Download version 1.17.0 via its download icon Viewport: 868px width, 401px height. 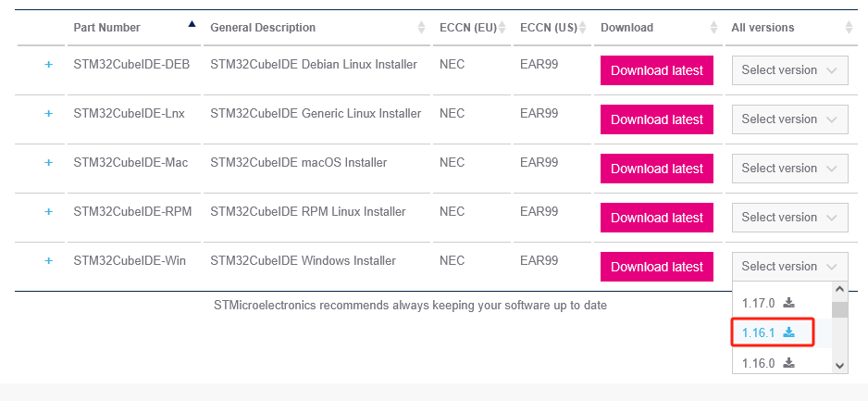click(789, 303)
